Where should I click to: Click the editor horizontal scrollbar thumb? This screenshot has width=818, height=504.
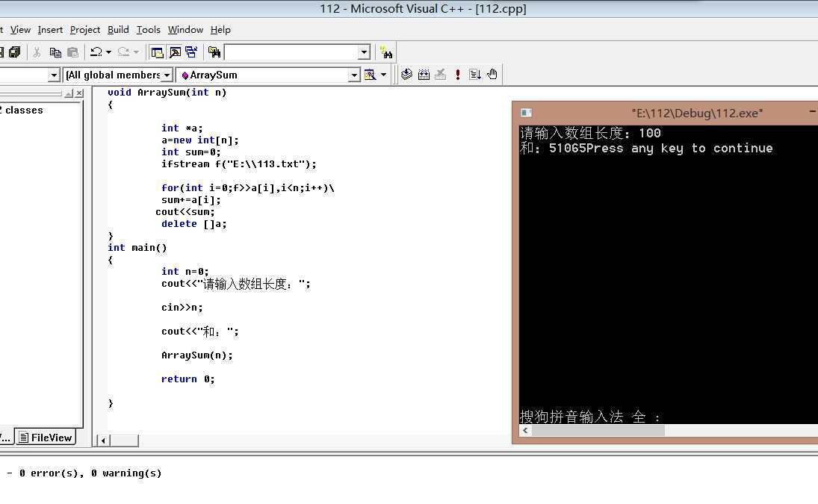[x=124, y=441]
